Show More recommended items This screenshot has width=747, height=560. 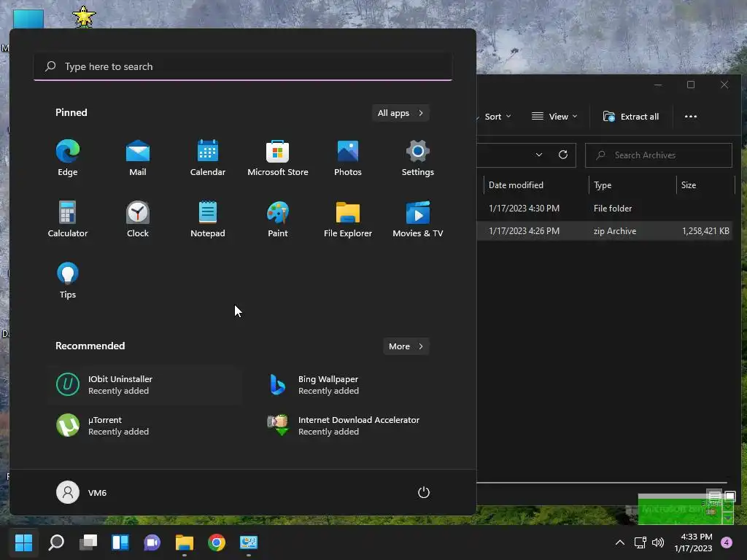click(x=406, y=346)
